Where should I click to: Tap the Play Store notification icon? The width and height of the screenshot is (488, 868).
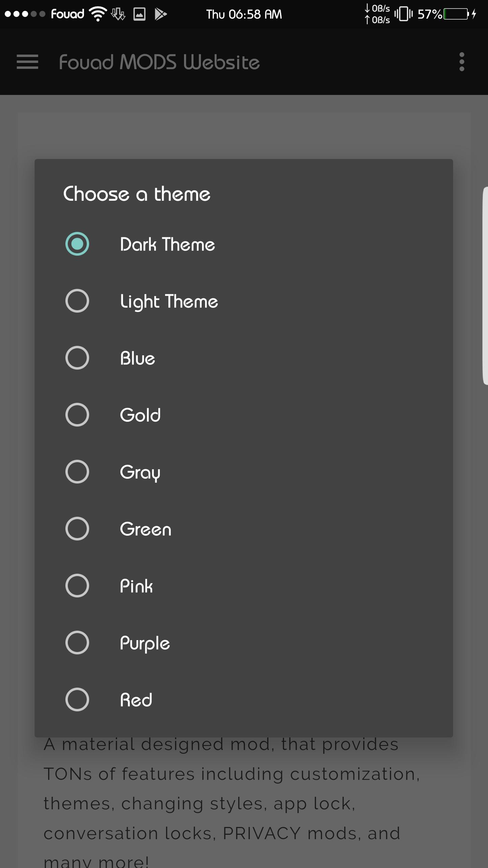click(161, 14)
